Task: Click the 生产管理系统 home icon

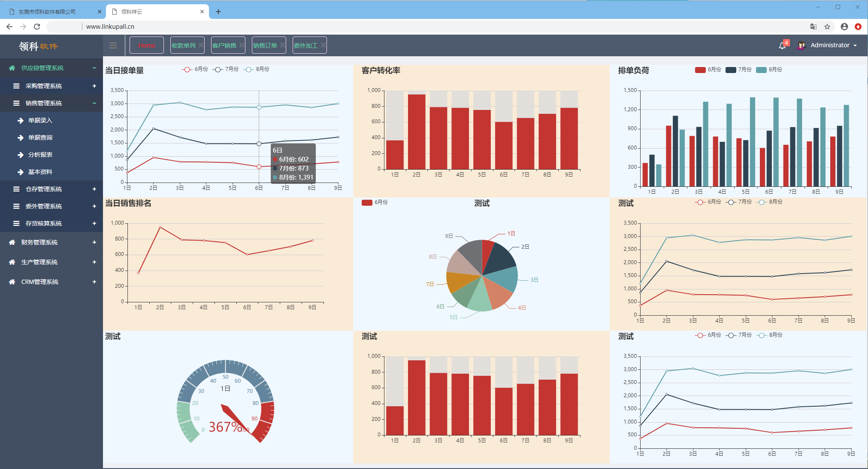Action: pyautogui.click(x=12, y=262)
